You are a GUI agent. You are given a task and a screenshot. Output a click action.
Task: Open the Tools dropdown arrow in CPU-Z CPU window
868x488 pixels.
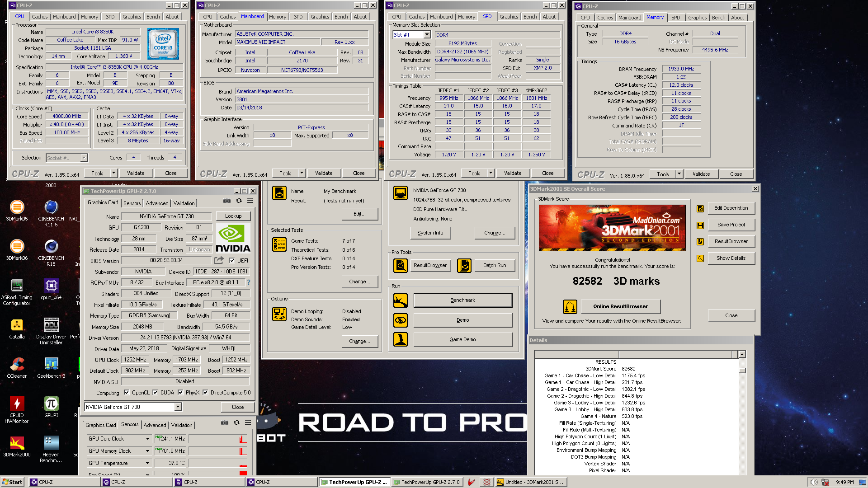point(113,173)
